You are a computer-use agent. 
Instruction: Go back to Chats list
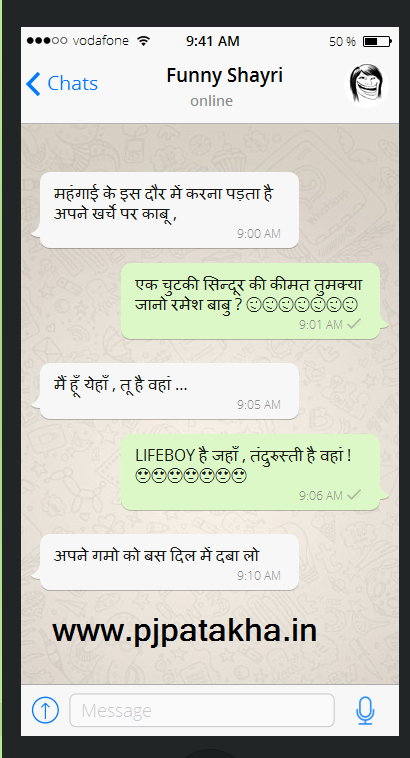tap(62, 84)
